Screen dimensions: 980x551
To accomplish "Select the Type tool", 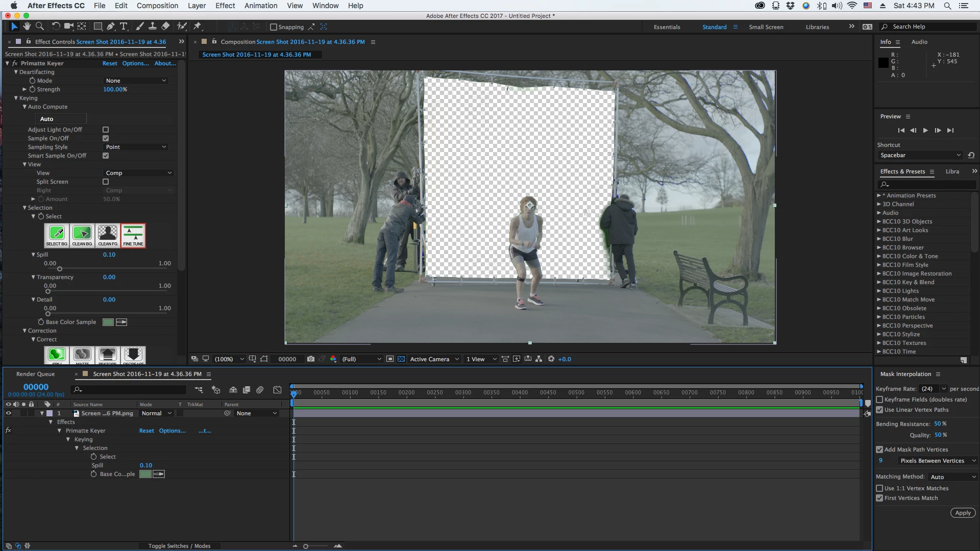I will coord(124,27).
